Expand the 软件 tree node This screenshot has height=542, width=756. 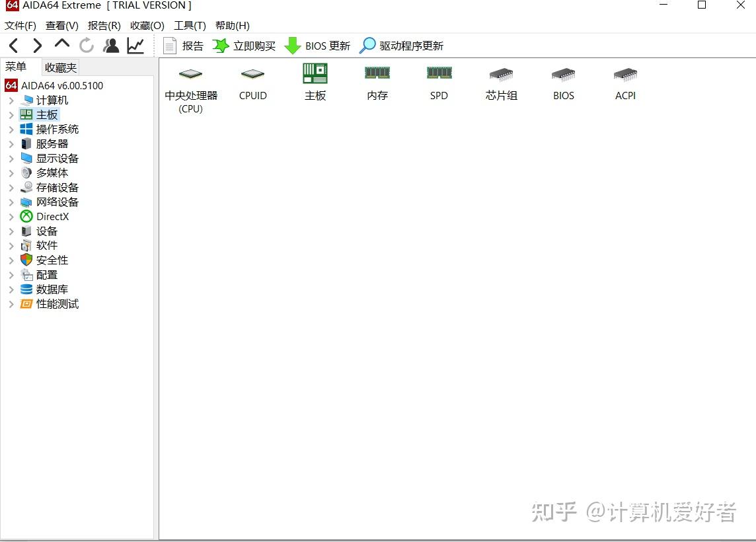click(x=11, y=245)
